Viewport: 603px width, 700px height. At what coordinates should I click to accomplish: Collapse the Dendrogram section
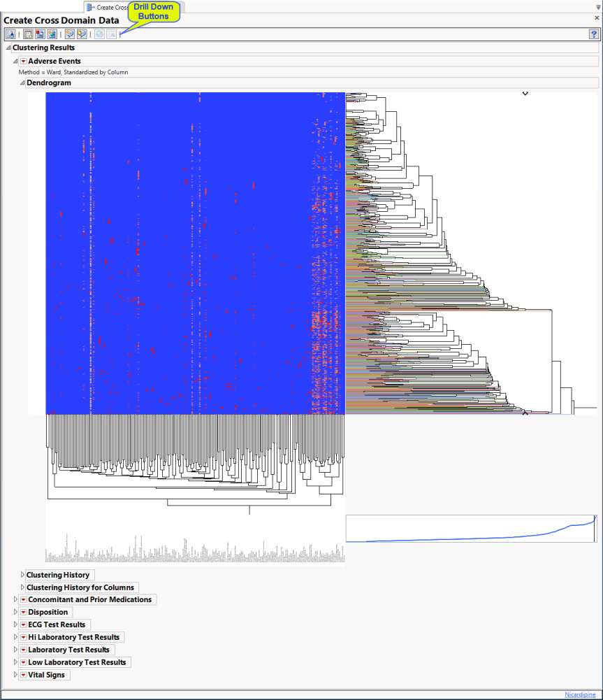(x=22, y=83)
